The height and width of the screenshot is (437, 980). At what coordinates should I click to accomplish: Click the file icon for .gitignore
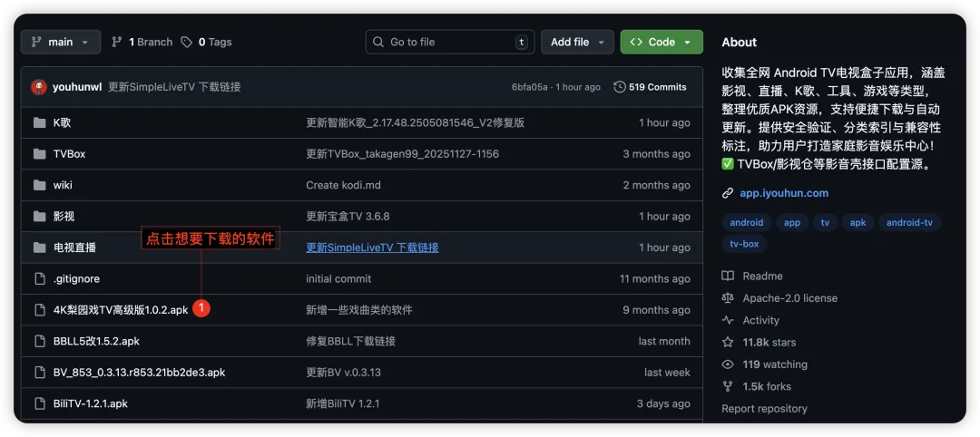pos(40,279)
